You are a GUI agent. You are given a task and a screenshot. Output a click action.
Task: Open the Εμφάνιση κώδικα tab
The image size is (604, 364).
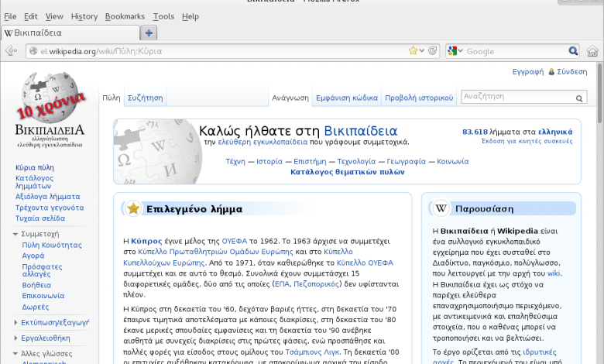(347, 98)
